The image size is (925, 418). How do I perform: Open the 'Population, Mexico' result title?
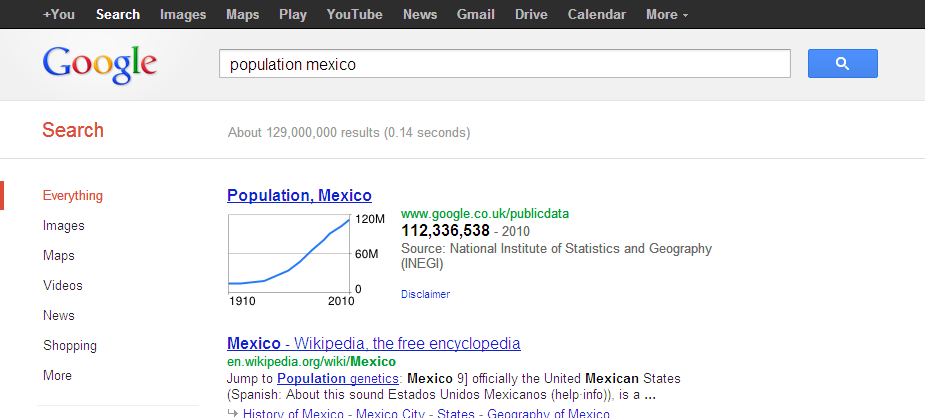pos(299,195)
